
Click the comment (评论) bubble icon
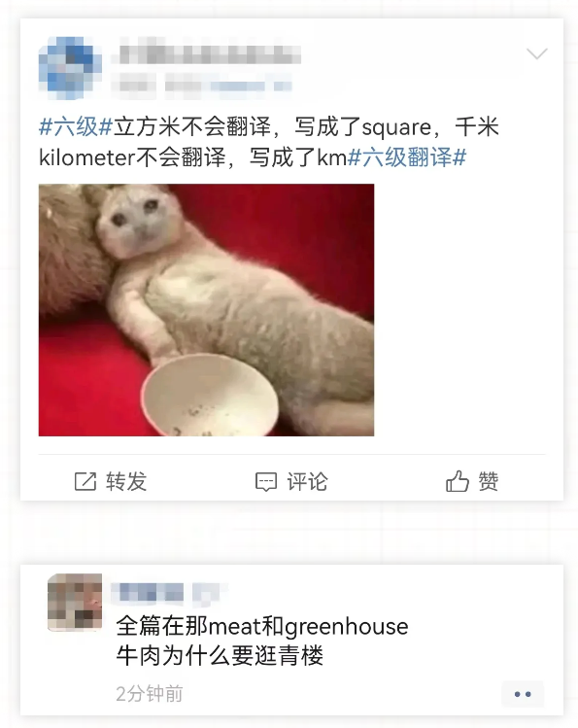pos(266,482)
